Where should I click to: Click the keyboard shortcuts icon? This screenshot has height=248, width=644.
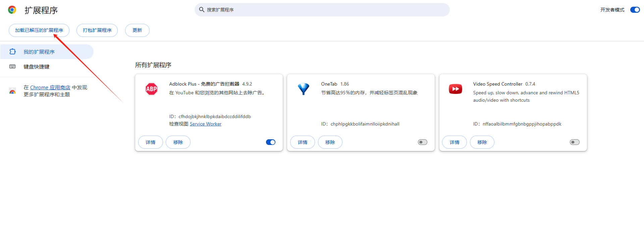(12, 66)
